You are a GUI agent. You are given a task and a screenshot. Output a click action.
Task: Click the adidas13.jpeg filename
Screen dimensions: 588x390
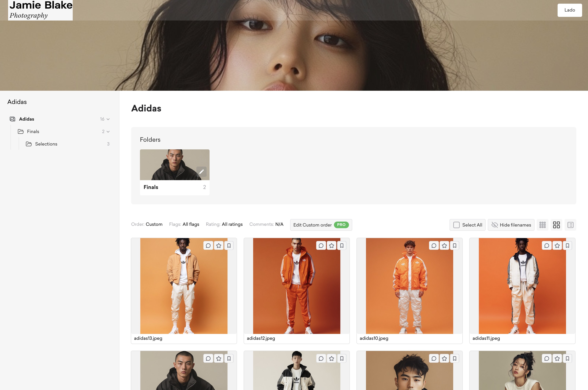[148, 338]
